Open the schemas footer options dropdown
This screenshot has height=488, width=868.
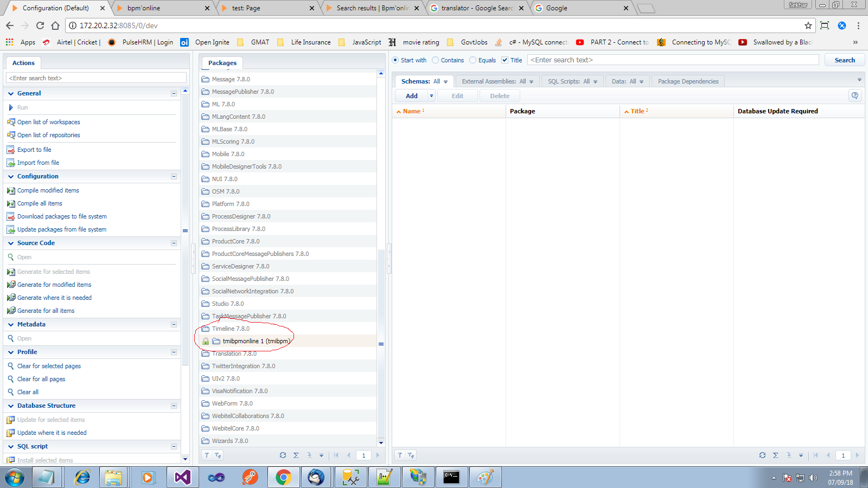(x=801, y=455)
